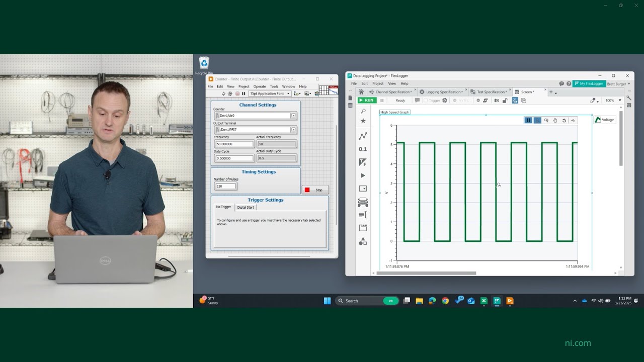Image resolution: width=644 pixels, height=362 pixels.
Task: Open the arrange layers dropdown beside zoom
Action: coord(595,101)
